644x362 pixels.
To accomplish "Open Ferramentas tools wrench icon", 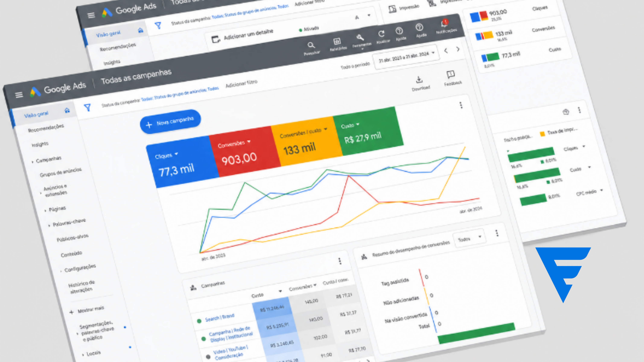I will [360, 38].
